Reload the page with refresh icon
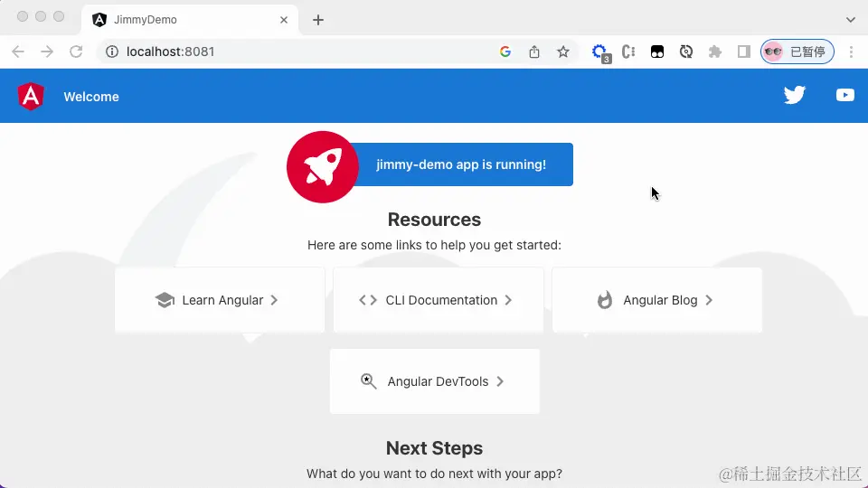Screen dimensions: 868x488 tap(76, 52)
